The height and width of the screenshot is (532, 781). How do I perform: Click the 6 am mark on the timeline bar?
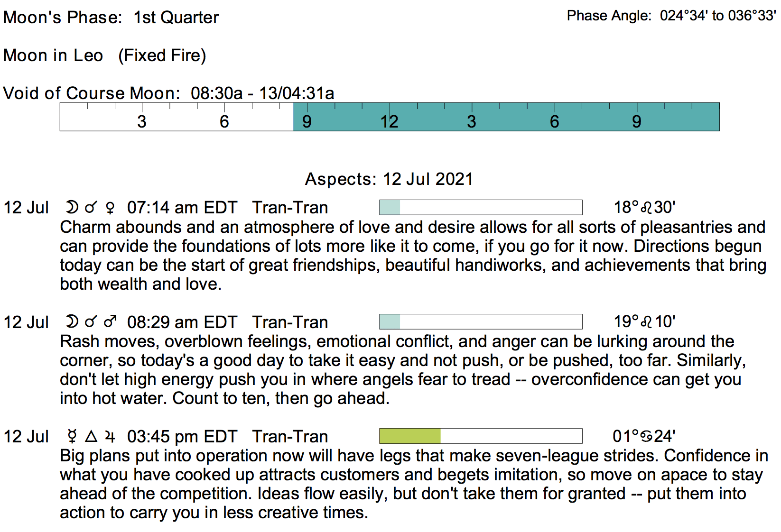coord(224,121)
